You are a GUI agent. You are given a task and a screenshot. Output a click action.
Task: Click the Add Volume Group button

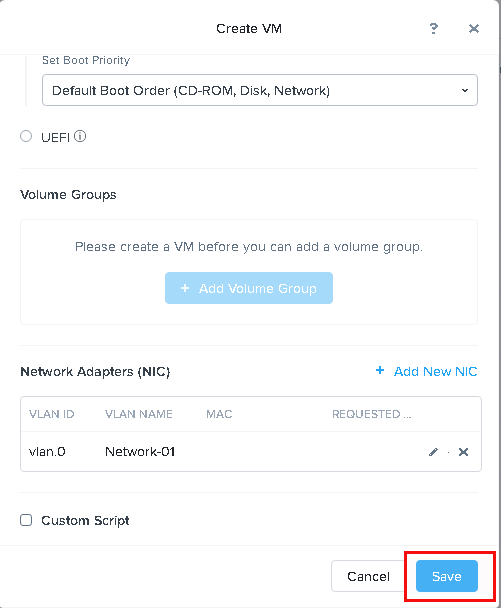click(x=249, y=288)
